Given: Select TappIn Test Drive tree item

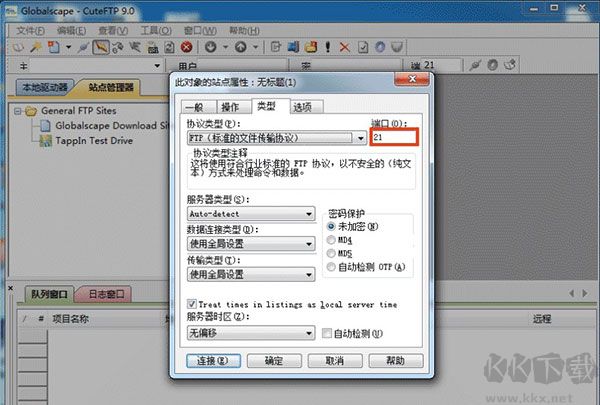Looking at the screenshot, I should click(x=86, y=141).
